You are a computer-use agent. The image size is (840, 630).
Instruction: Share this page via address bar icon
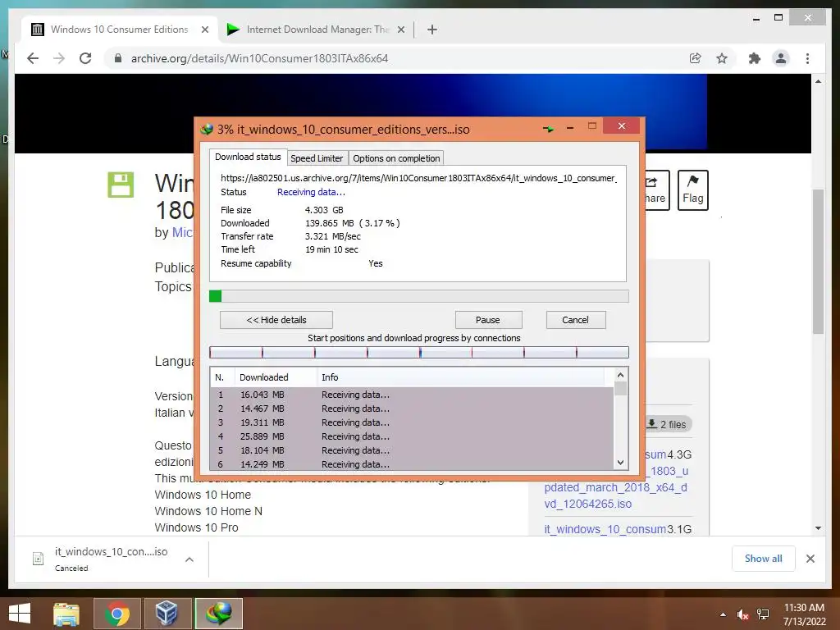click(695, 58)
